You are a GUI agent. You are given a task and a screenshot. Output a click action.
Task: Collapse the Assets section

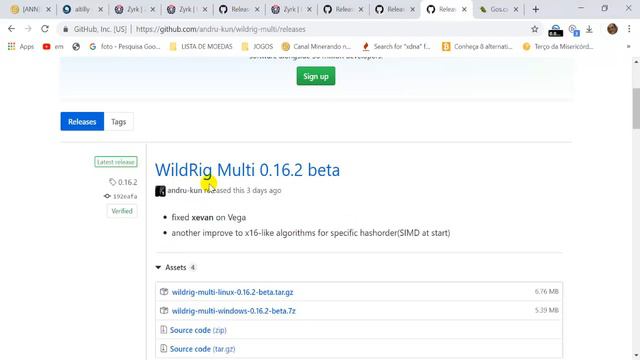point(176,267)
